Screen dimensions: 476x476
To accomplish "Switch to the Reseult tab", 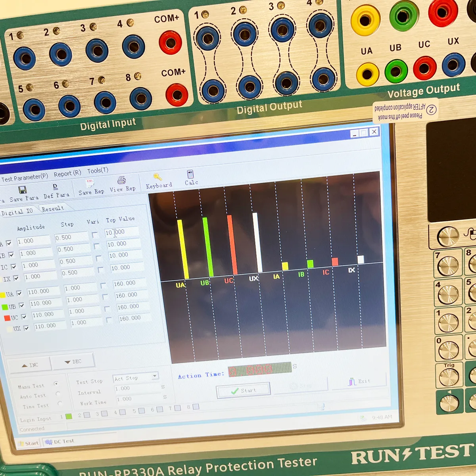I will [53, 209].
